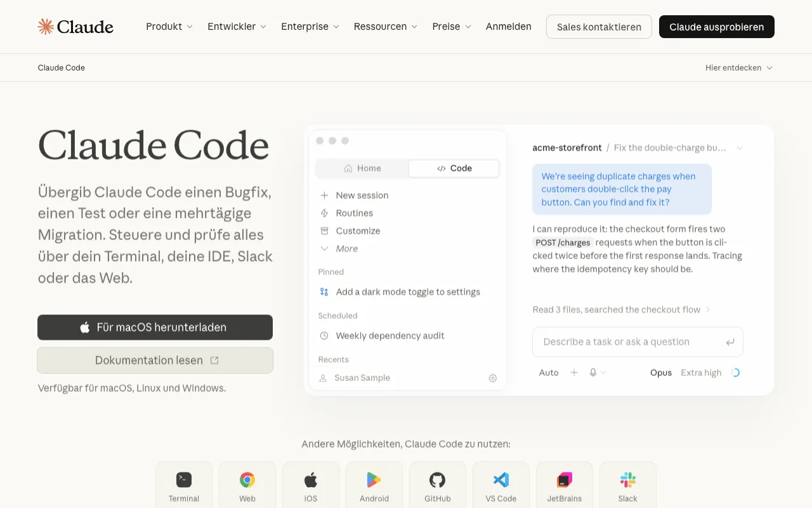Open Routines in the sidebar
Image resolution: width=812 pixels, height=508 pixels.
346,213
